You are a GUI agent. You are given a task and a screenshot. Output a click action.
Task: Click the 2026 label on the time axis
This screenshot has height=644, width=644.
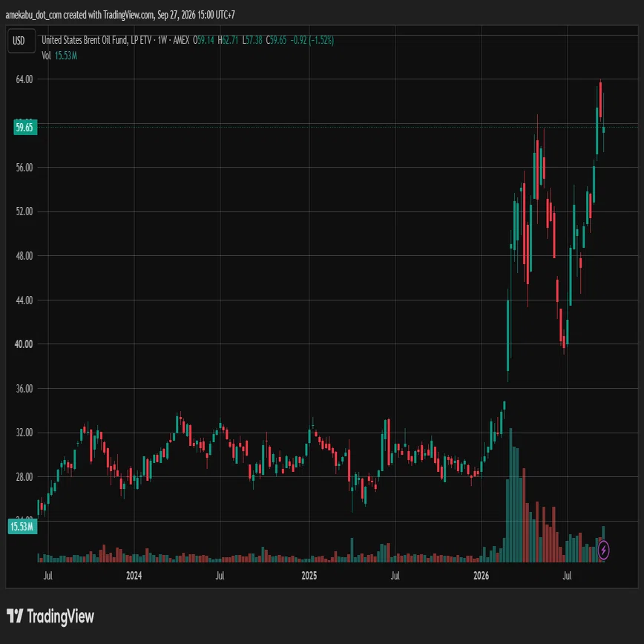481,576
